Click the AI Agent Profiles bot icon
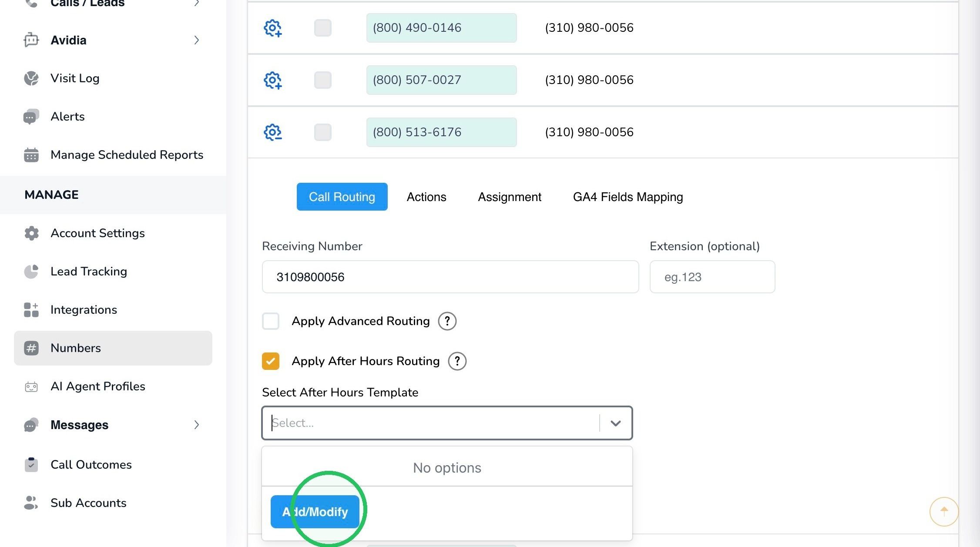980x547 pixels. [31, 386]
